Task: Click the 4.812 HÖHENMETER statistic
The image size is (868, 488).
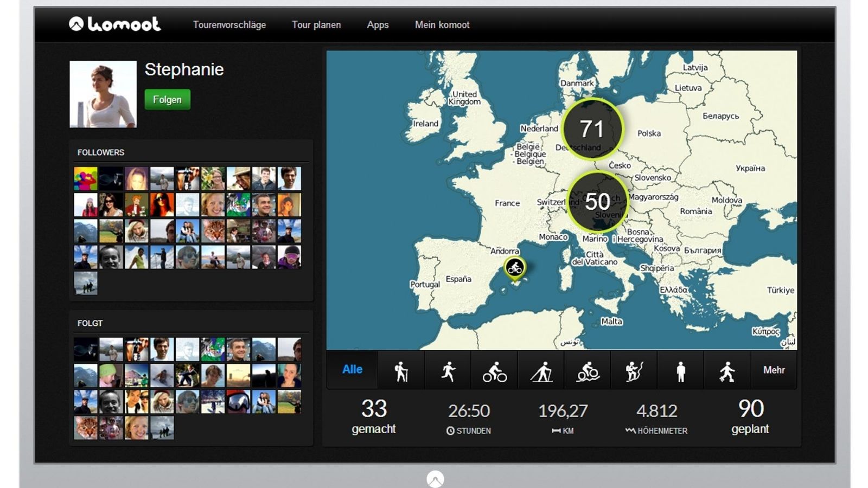Action: tap(656, 418)
